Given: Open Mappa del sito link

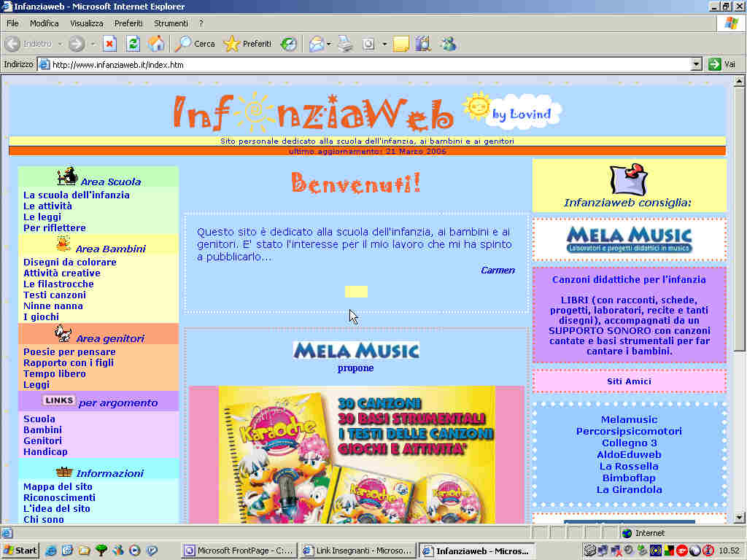Looking at the screenshot, I should pyautogui.click(x=58, y=486).
